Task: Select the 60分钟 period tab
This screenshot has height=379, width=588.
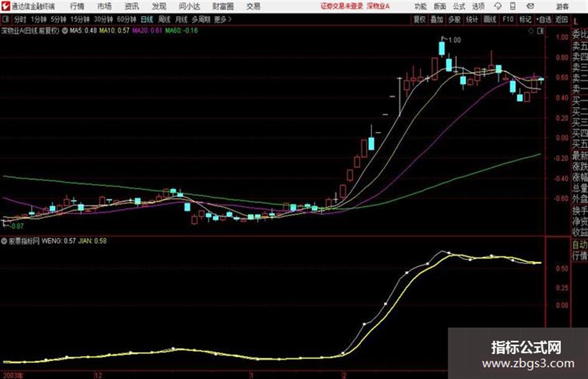Action: pos(126,19)
